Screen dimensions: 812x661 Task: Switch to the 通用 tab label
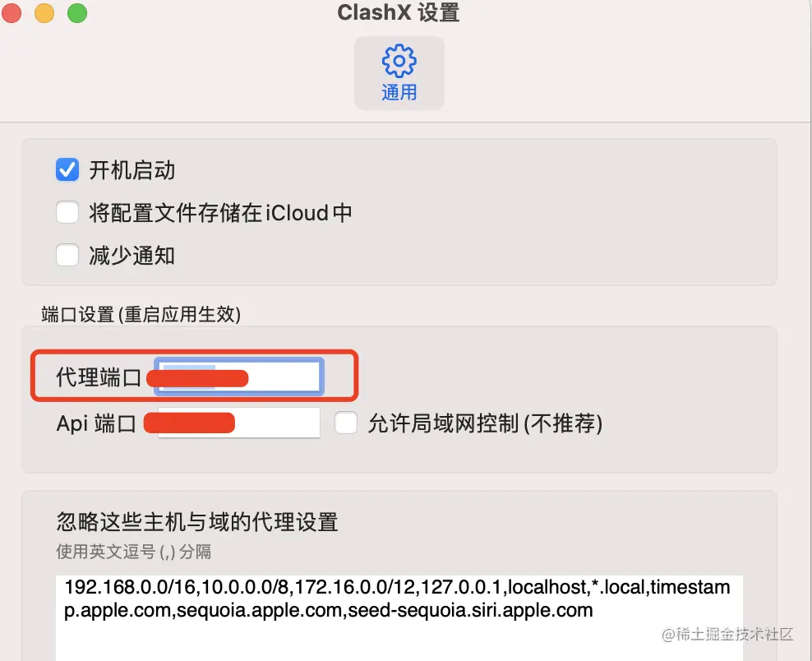pos(399,93)
